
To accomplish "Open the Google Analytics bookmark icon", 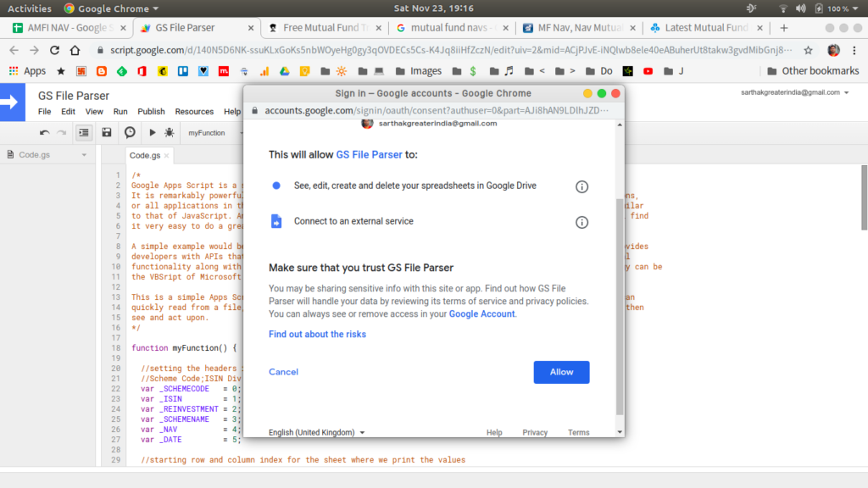I will (264, 71).
